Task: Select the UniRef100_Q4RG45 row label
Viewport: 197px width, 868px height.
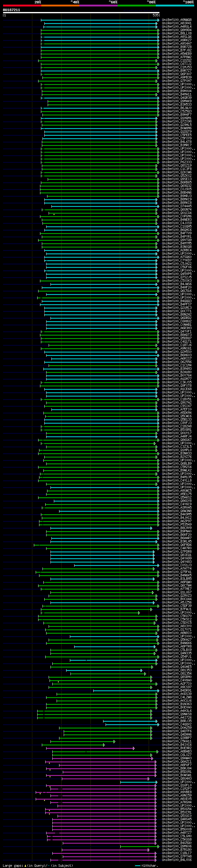Action: tap(176, 819)
